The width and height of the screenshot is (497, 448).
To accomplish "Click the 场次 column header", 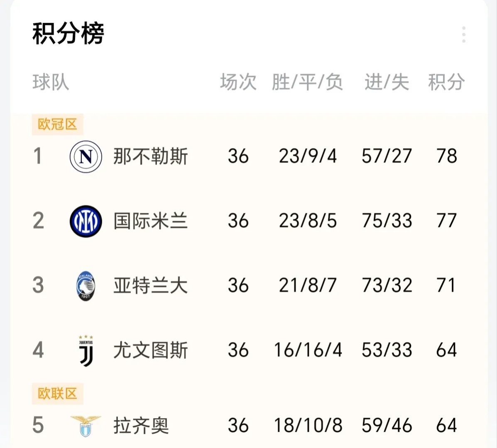I will click(x=238, y=82).
